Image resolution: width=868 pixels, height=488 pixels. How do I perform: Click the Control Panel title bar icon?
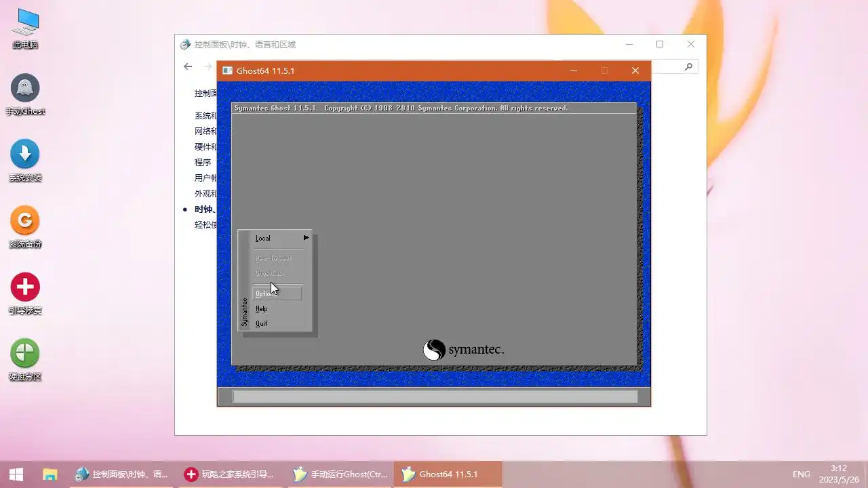click(x=185, y=45)
